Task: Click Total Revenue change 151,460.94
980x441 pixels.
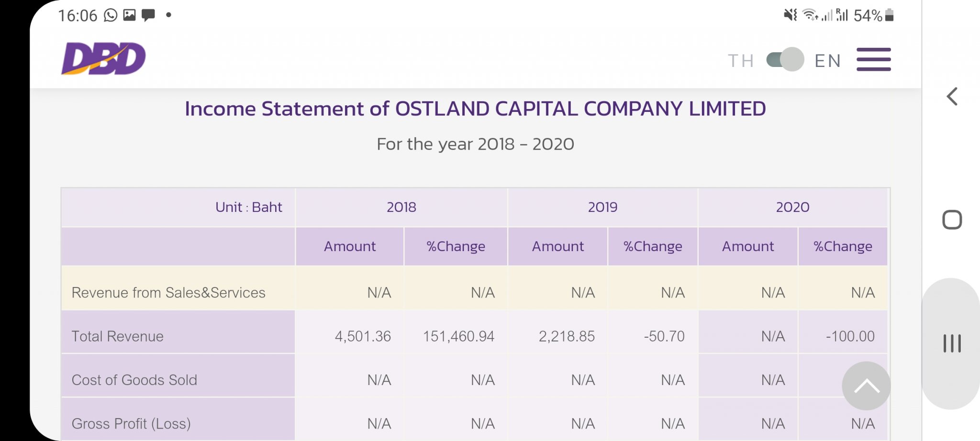Action: (458, 336)
